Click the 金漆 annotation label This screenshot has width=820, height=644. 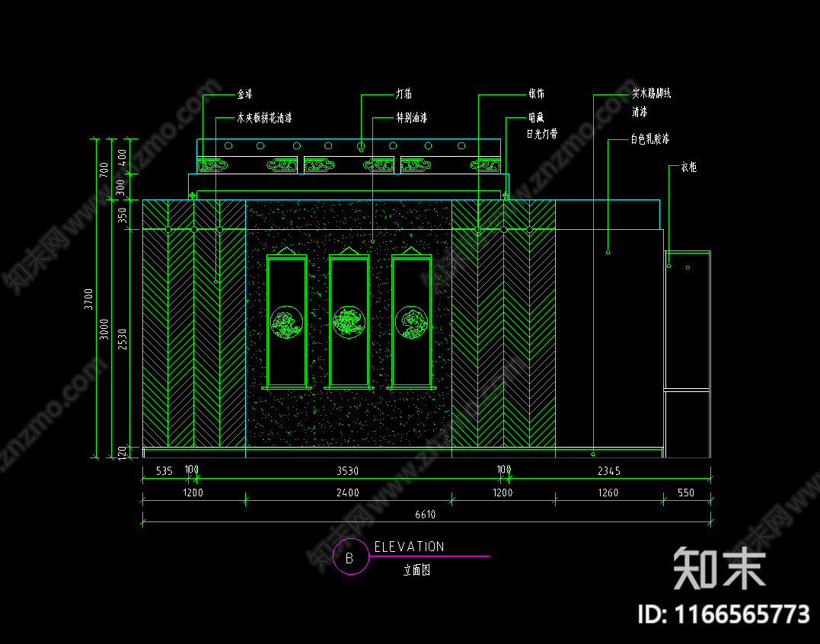tap(244, 94)
